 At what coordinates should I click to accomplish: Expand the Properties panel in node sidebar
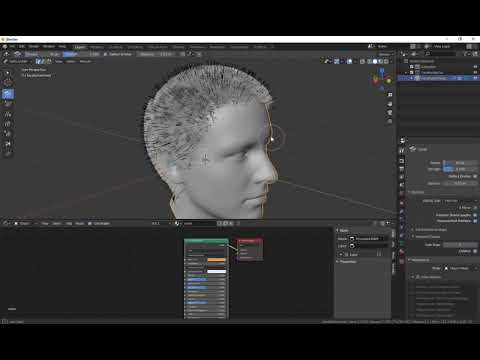pyautogui.click(x=346, y=262)
